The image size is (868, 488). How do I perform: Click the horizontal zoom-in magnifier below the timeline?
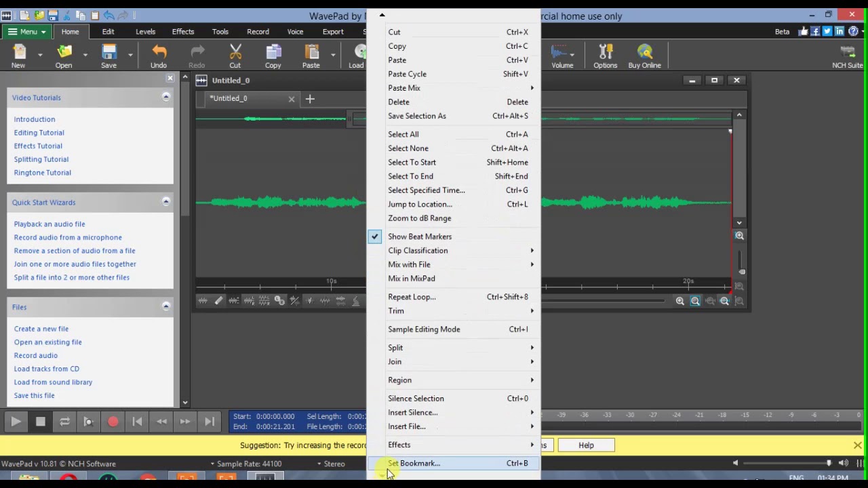pyautogui.click(x=679, y=302)
